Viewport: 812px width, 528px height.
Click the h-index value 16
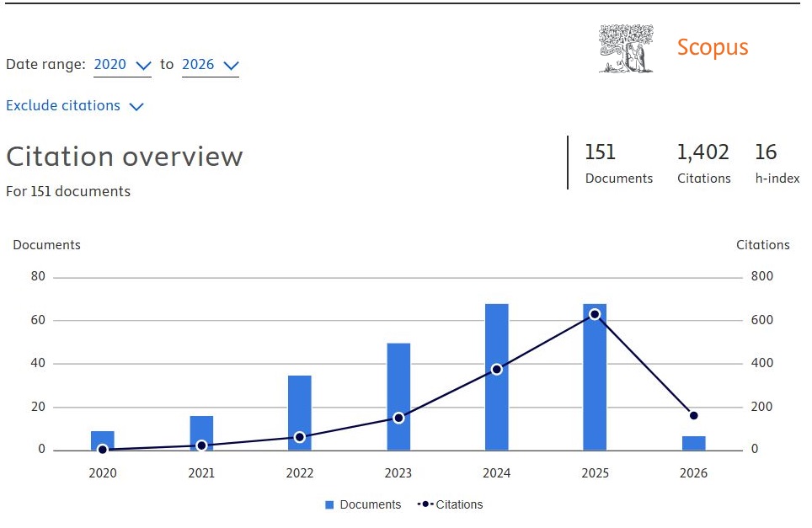click(766, 152)
